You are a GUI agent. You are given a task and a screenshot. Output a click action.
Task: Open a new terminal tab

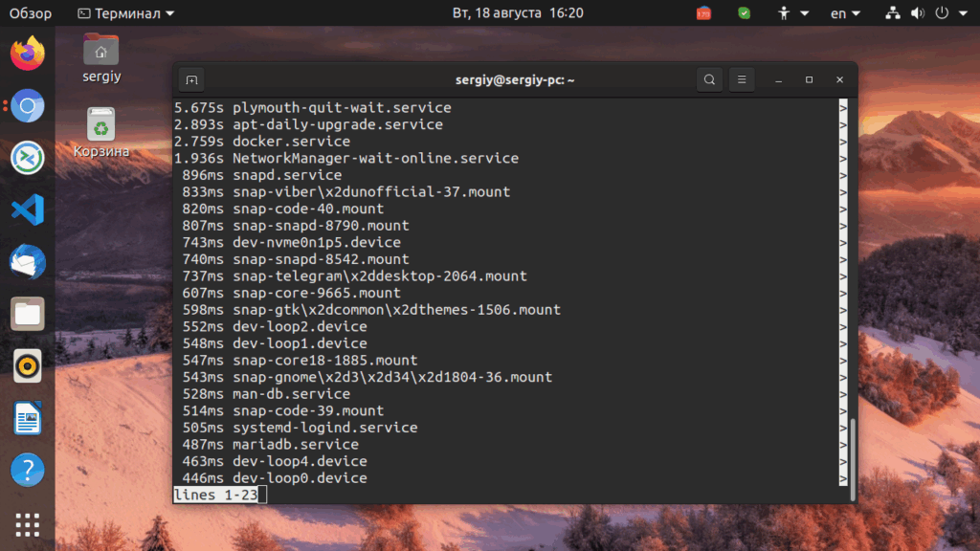click(191, 80)
